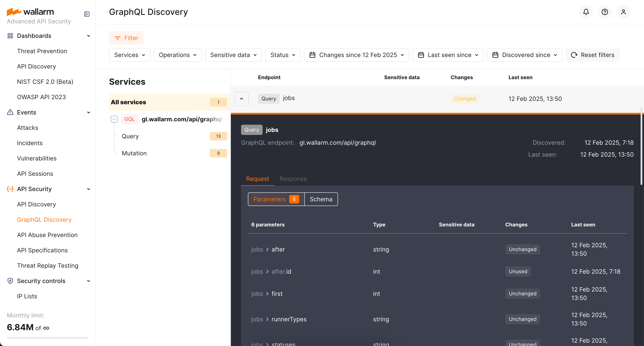Open the user profile icon
The height and width of the screenshot is (346, 644).
pyautogui.click(x=623, y=12)
